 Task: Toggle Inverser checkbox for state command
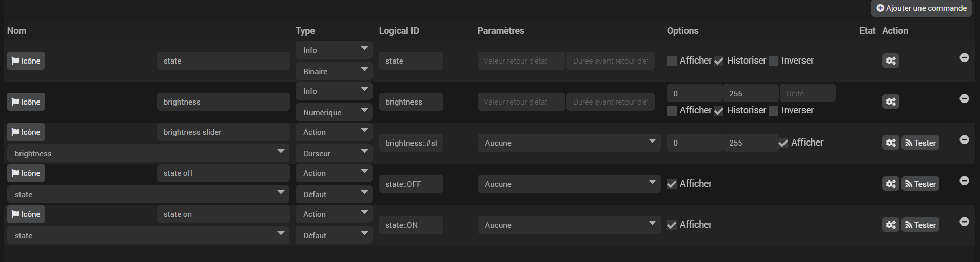point(773,61)
